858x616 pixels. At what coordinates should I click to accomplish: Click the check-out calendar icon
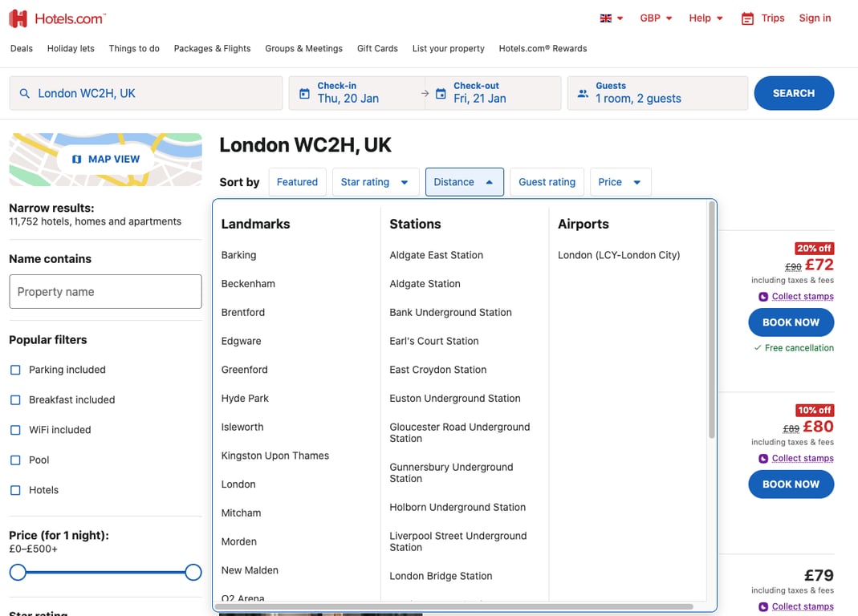[441, 94]
